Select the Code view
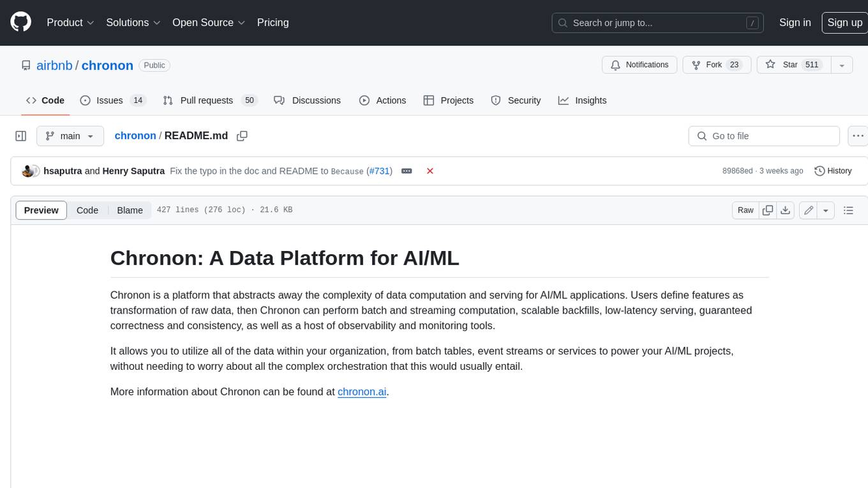 click(x=87, y=210)
